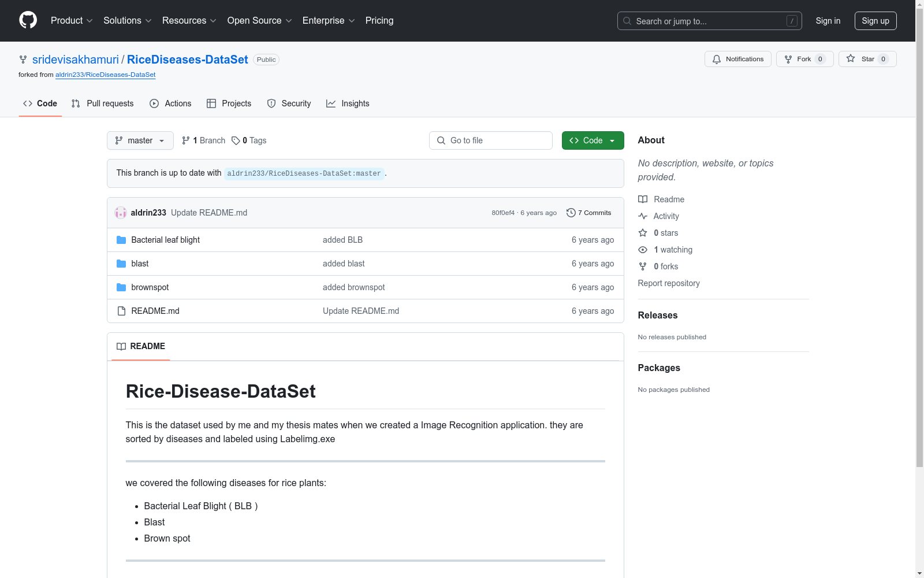
Task: Click the book icon next to Readme
Action: (643, 199)
